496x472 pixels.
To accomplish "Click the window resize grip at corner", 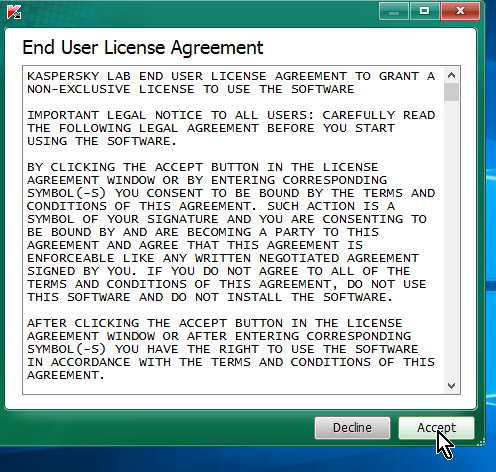I will coord(481,442).
